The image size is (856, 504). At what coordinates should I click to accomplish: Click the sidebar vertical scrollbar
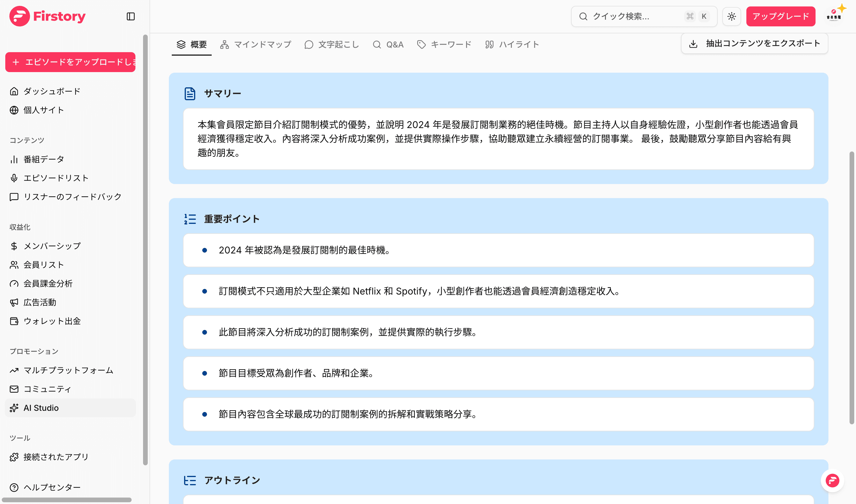tap(145, 250)
